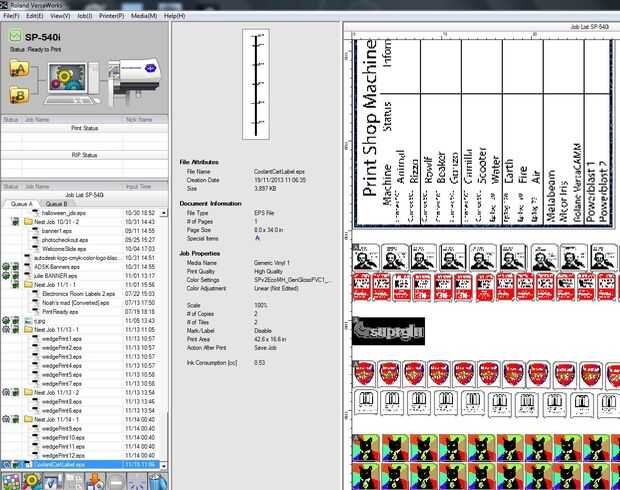The height and width of the screenshot is (490, 620).
Task: Click the blue trash can delete icon
Action: 158,481
